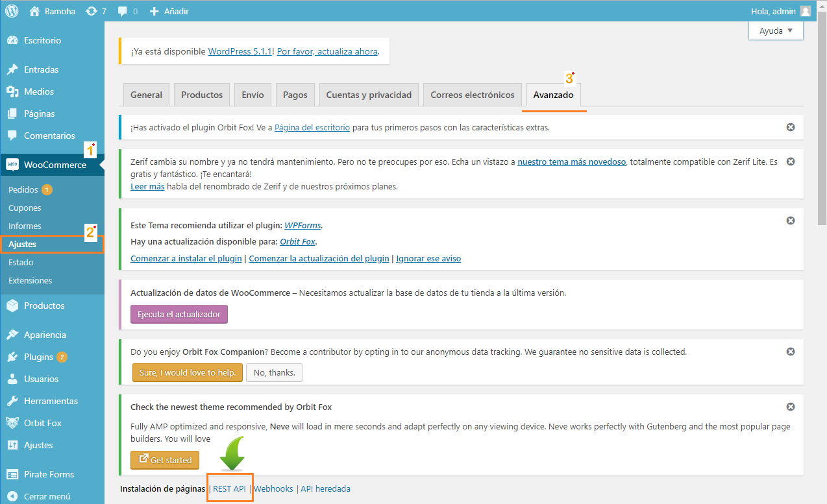Click the Plugins plug icon
The height and width of the screenshot is (504, 827).
[12, 357]
